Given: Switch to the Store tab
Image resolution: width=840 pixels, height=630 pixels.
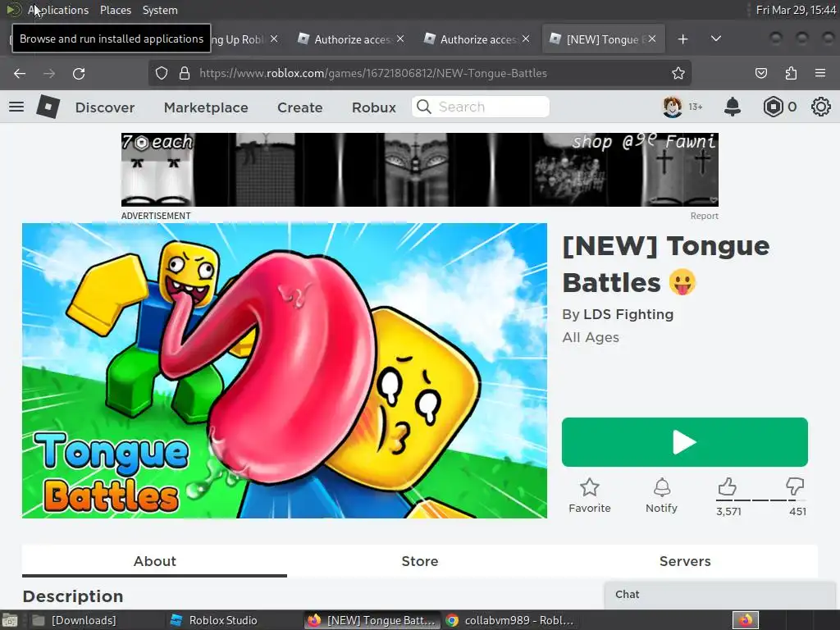Looking at the screenshot, I should coord(420,561).
